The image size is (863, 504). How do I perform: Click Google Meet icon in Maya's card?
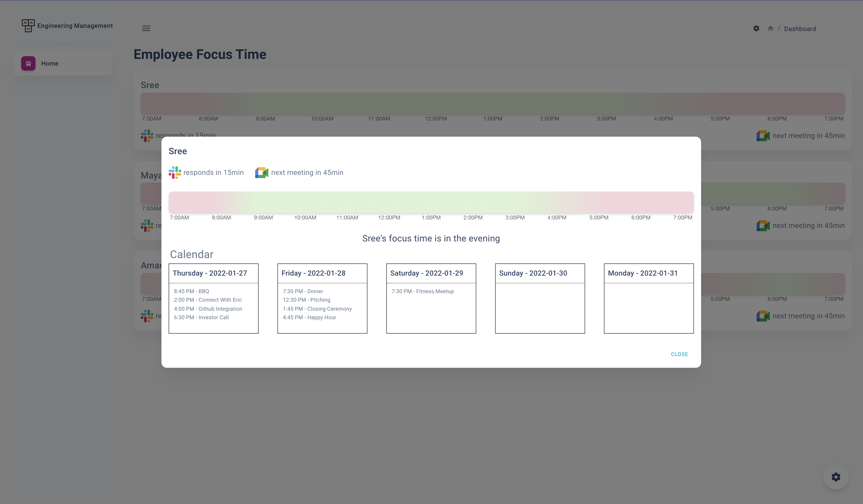point(763,226)
